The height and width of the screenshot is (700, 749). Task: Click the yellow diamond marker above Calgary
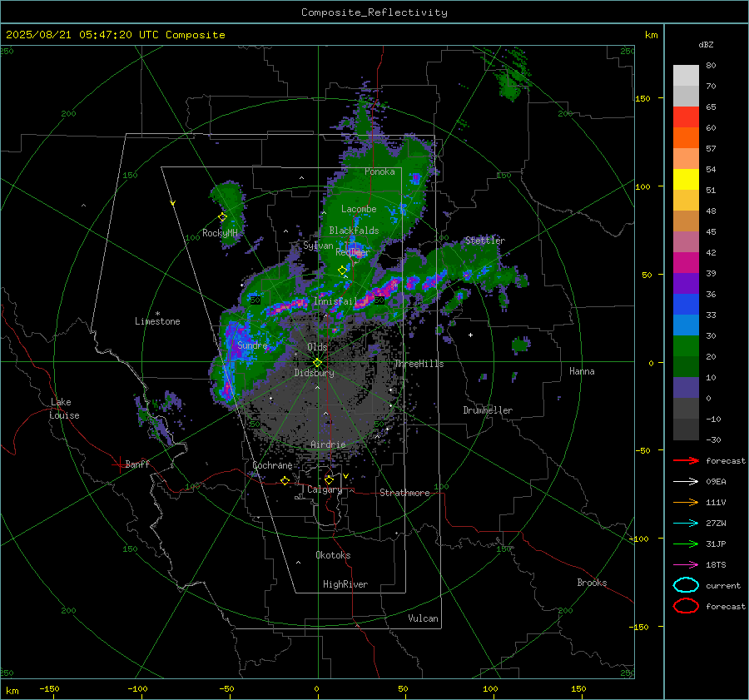329,479
